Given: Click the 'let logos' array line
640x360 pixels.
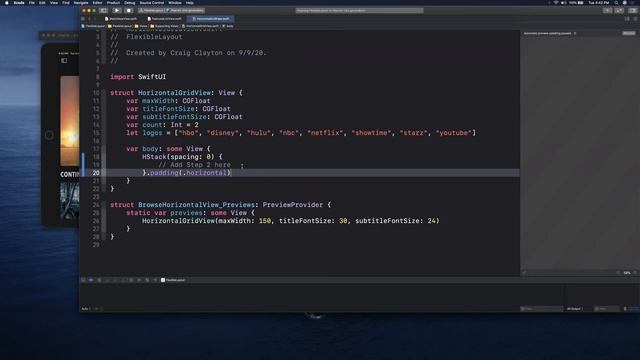Looking at the screenshot, I should coord(301,133).
